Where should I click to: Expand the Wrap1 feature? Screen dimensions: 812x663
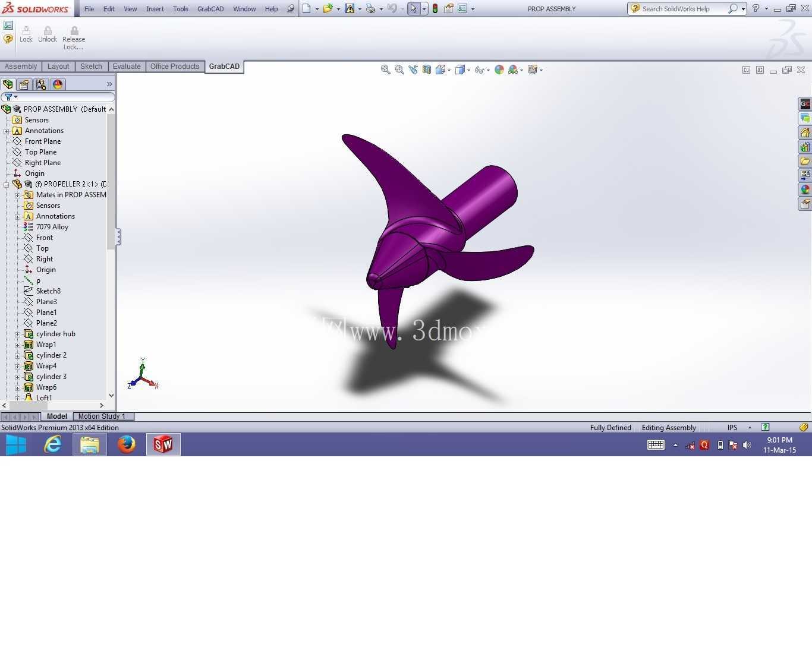(18, 345)
